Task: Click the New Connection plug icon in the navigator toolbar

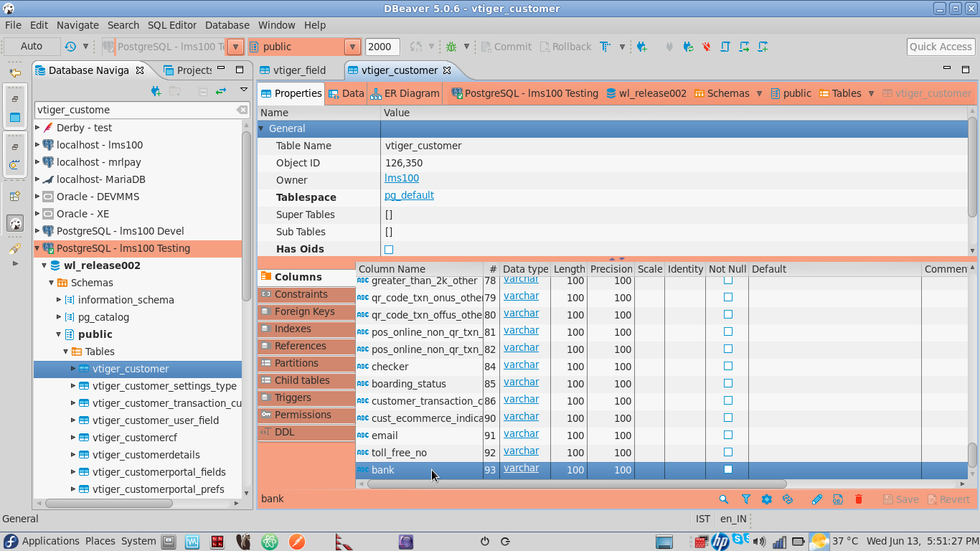Action: click(156, 91)
